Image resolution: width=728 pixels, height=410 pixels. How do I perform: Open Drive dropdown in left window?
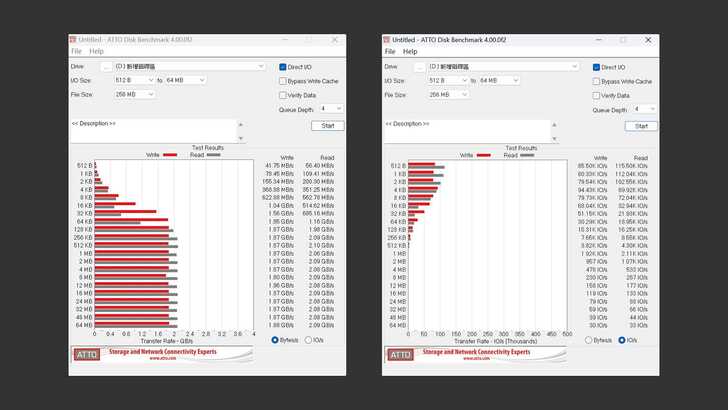pyautogui.click(x=189, y=67)
